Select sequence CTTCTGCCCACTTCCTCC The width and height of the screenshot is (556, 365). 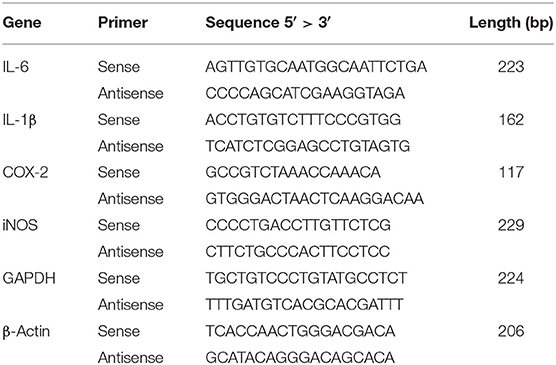coord(298,251)
